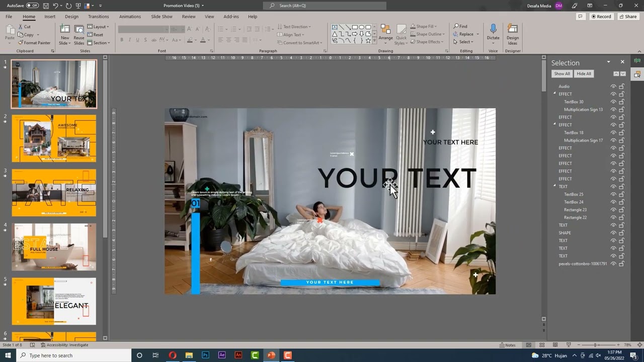Toggle Italic formatting
The image size is (644, 362).
129,40
